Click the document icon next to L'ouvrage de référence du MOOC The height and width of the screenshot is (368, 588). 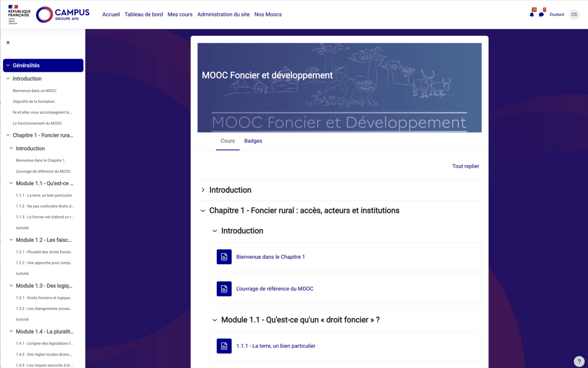click(224, 289)
